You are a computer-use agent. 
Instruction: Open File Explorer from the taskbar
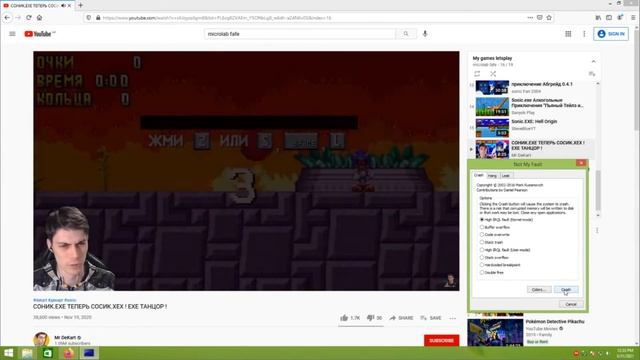pyautogui.click(x=27, y=353)
